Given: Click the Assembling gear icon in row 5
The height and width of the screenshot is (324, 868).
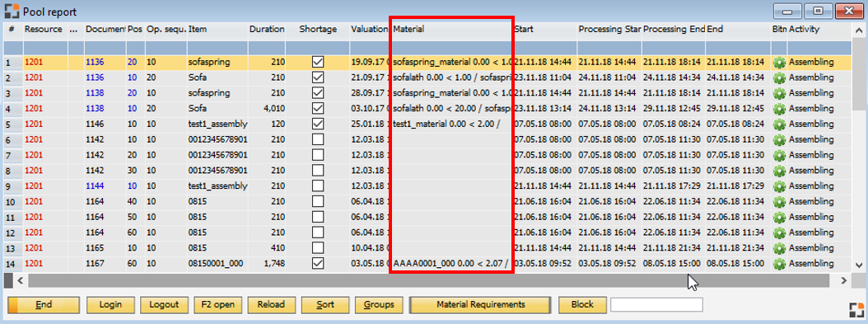Looking at the screenshot, I should pyautogui.click(x=779, y=124).
